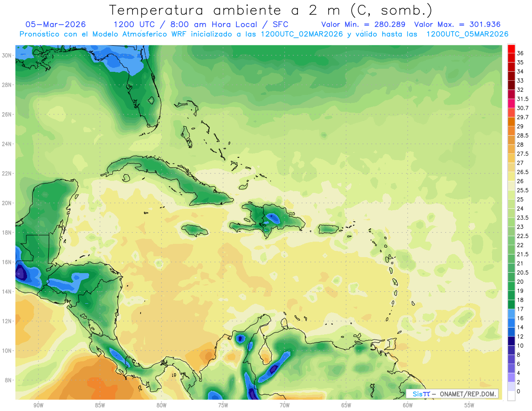Click the valid time '1200UTC_05MAR2026'
532x411 pixels.
(x=467, y=34)
